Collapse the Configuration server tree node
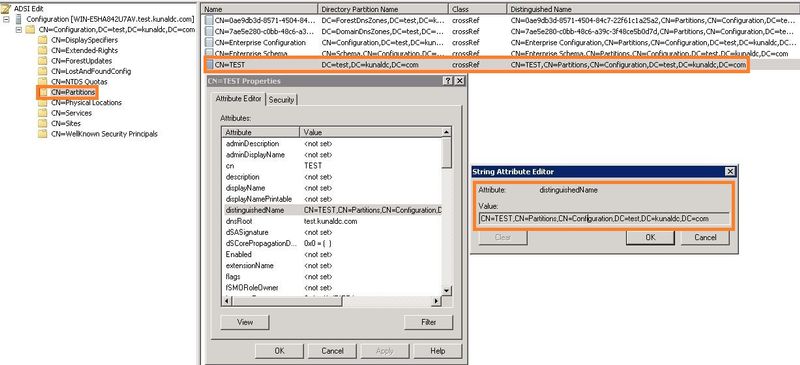This screenshot has height=365, width=800. 6,19
